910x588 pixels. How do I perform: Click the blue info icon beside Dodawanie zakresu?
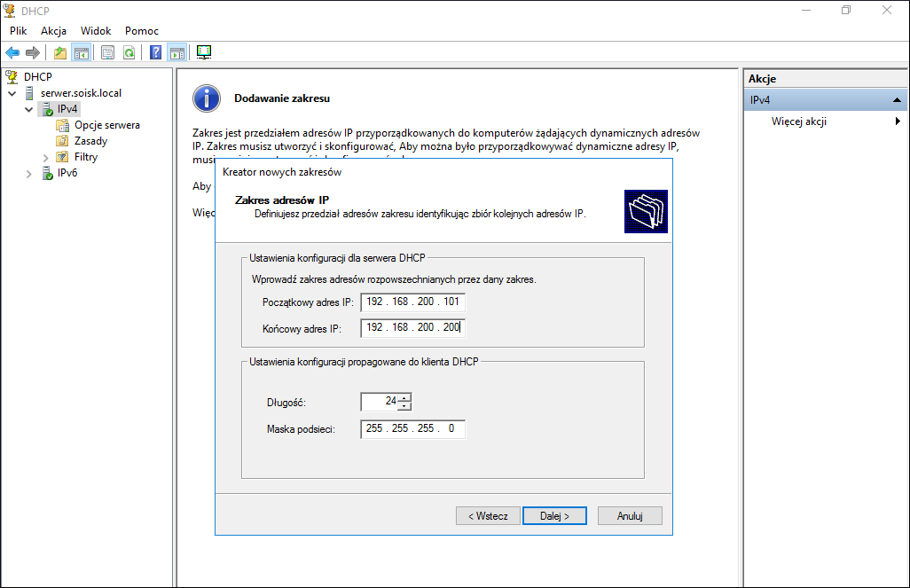point(207,98)
